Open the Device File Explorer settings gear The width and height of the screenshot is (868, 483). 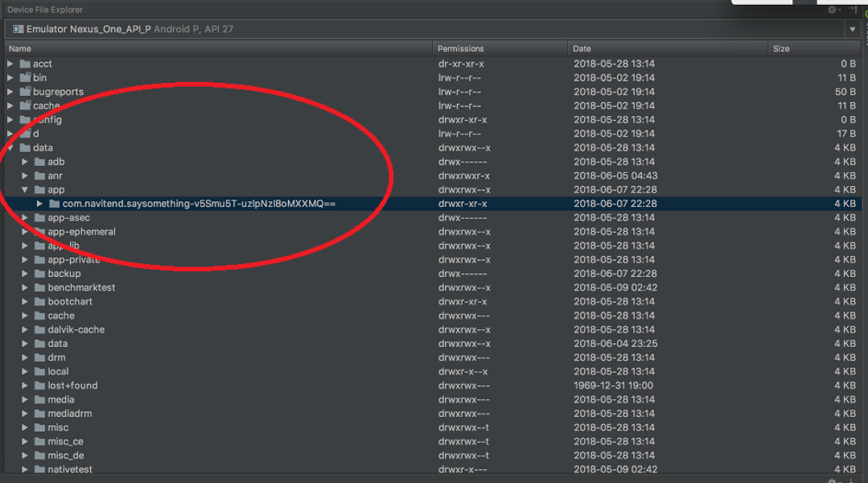point(833,10)
